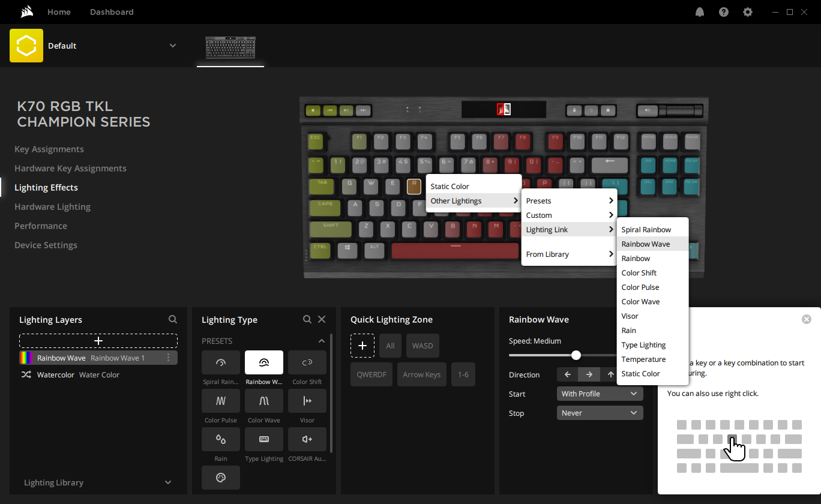Click the Corsair sails logo

point(26,12)
